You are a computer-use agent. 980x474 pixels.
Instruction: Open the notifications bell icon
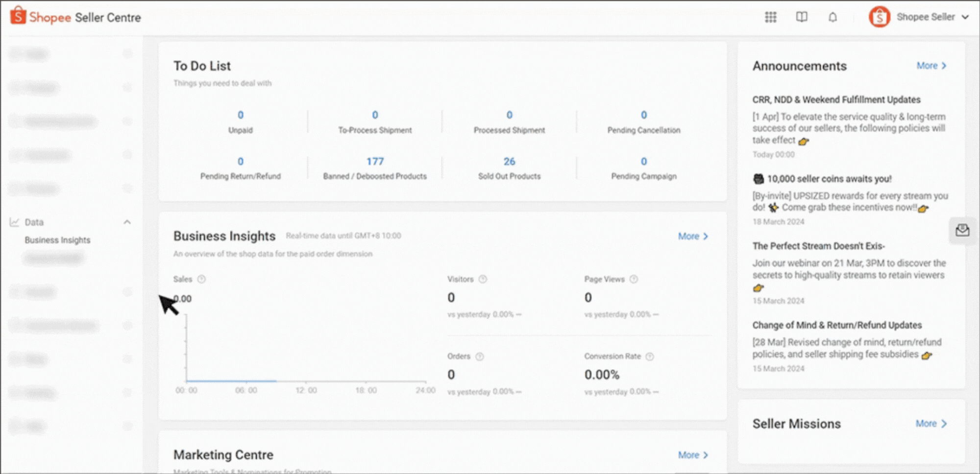click(833, 17)
